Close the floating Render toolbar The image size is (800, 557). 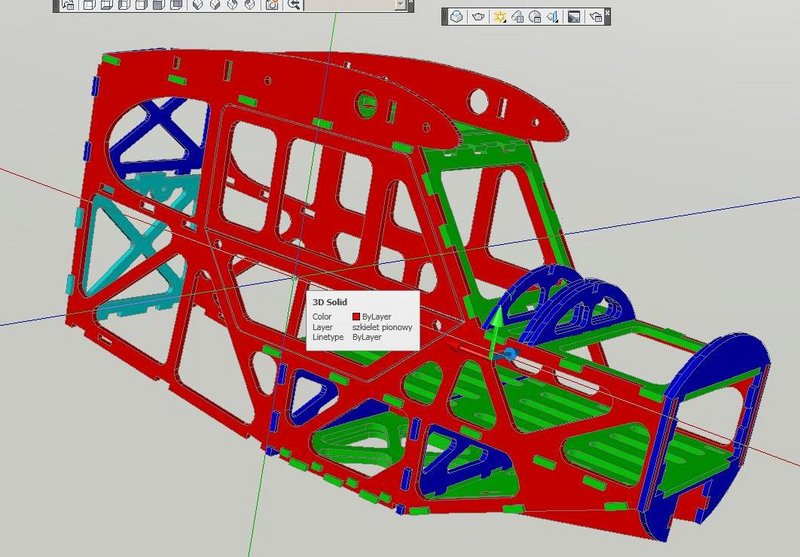607,11
